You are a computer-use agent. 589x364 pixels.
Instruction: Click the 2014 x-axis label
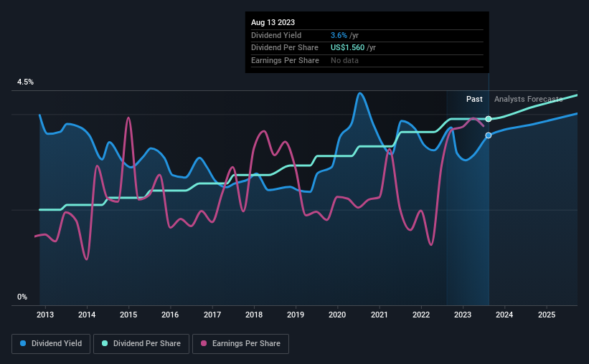(87, 315)
